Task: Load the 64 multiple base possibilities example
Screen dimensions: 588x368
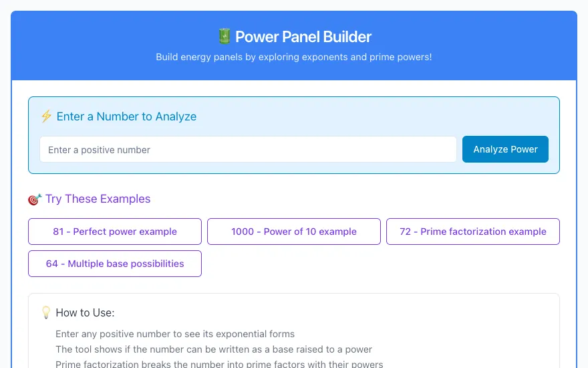Action: tap(115, 264)
